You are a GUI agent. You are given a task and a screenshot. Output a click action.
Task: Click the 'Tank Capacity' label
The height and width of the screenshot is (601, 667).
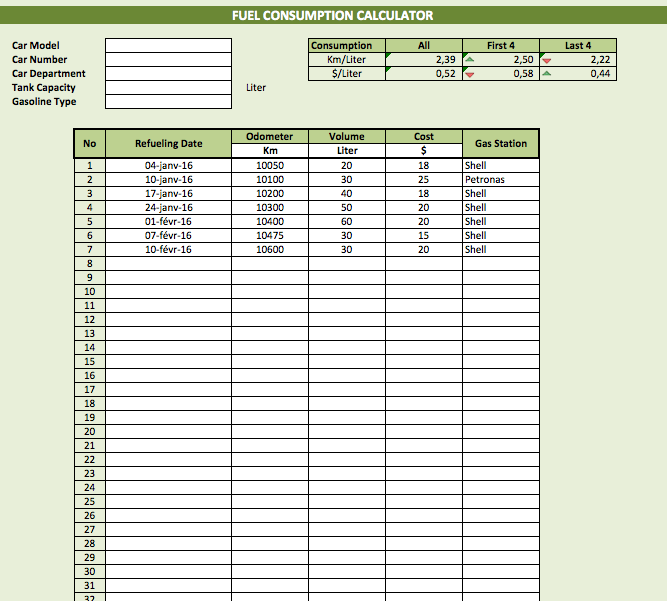43,88
